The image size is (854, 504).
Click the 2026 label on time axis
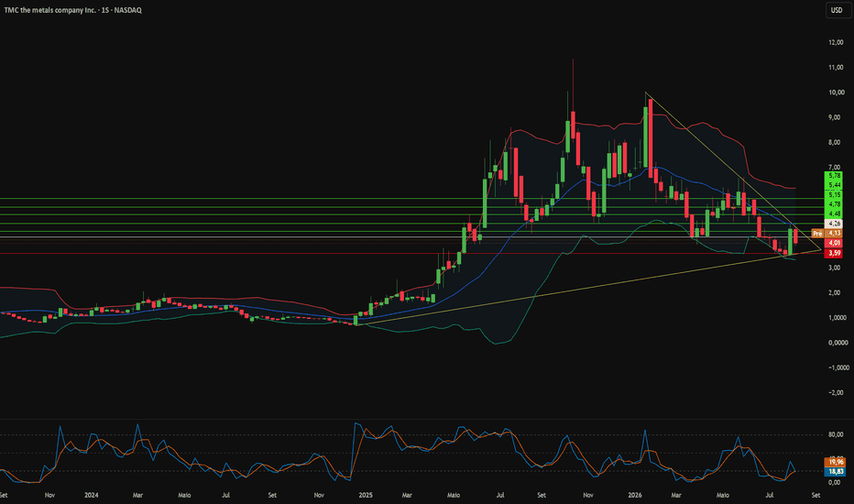(x=634, y=495)
